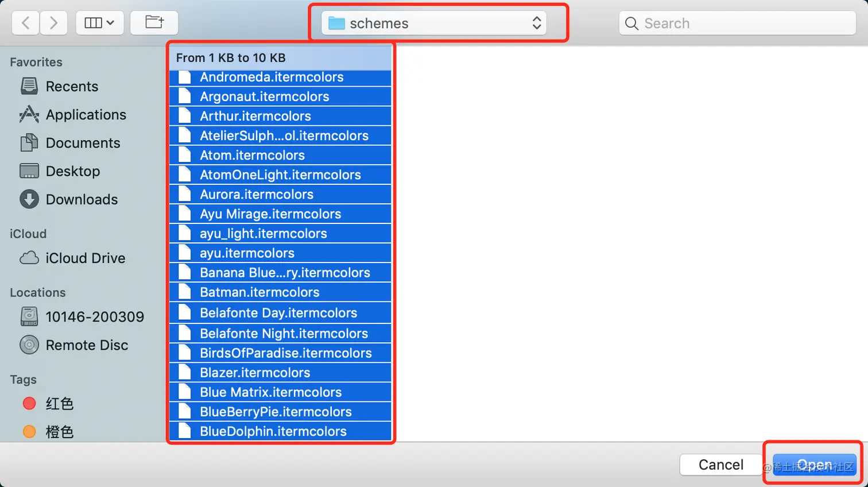
Task: Select Banana Blue...ry.itermcolors file
Action: click(x=280, y=272)
